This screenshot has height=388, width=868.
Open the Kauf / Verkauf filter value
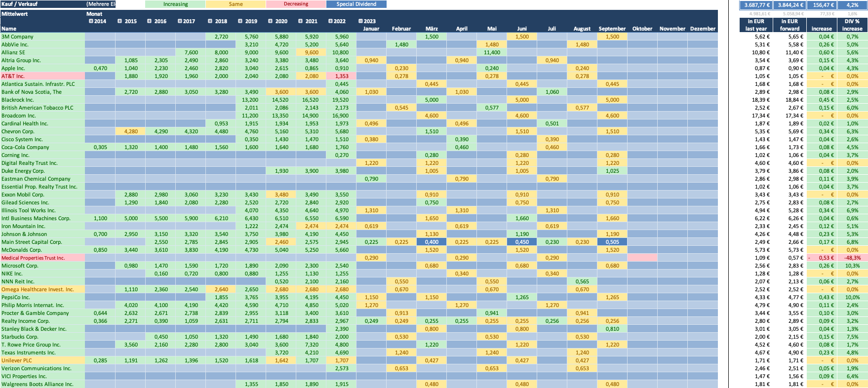pyautogui.click(x=100, y=4)
